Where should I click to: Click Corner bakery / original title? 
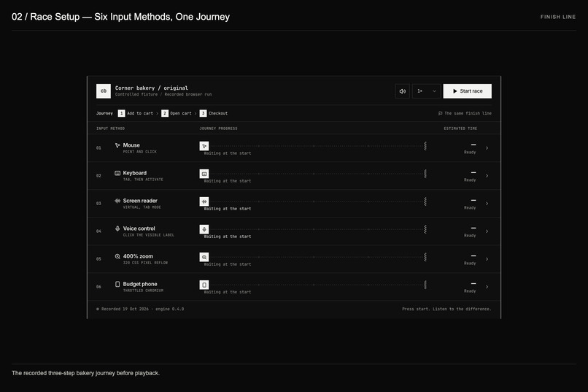(152, 88)
